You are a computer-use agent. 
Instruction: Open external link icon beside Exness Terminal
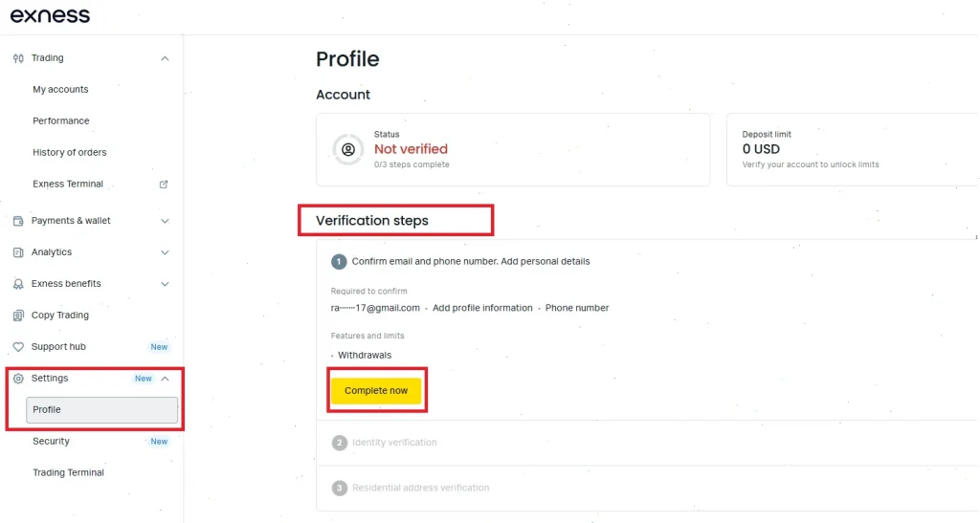[x=164, y=185]
